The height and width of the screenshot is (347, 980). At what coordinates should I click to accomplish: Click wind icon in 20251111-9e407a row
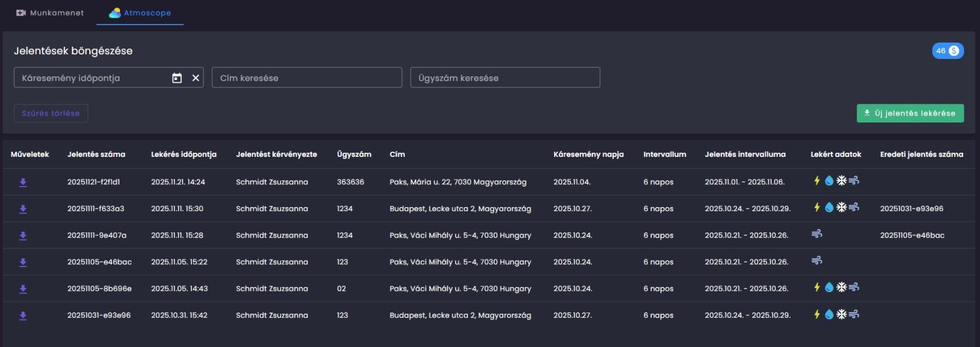tap(817, 234)
